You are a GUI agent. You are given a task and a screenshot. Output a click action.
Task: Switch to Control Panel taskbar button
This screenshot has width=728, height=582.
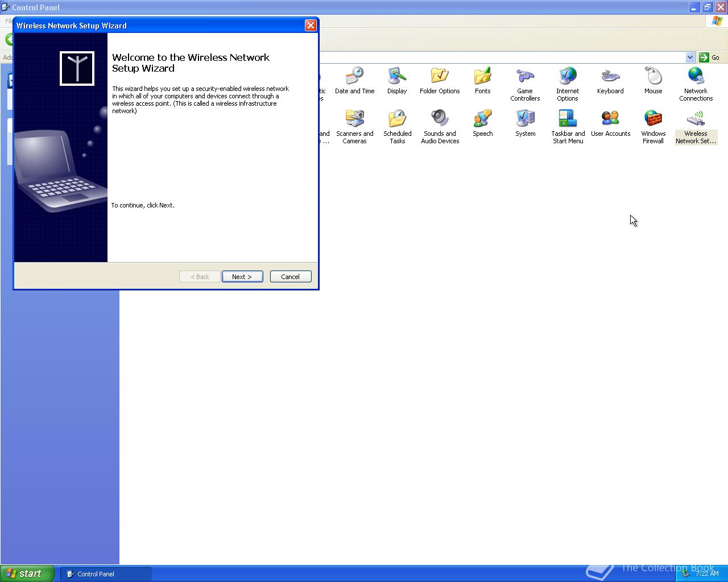pyautogui.click(x=106, y=573)
